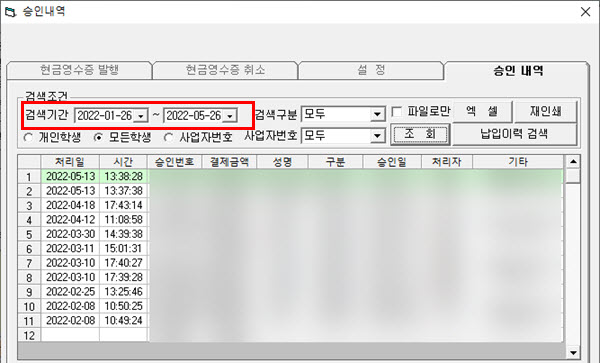Screen dimensions: 600x363
Task: Select date cell 2022-03-30
Action: pyautogui.click(x=70, y=234)
